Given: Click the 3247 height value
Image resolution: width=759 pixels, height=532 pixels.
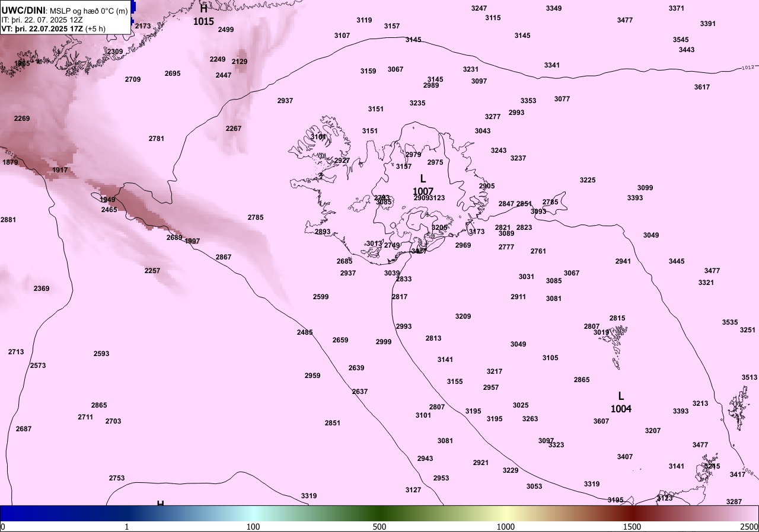Looking at the screenshot, I should pyautogui.click(x=479, y=8).
